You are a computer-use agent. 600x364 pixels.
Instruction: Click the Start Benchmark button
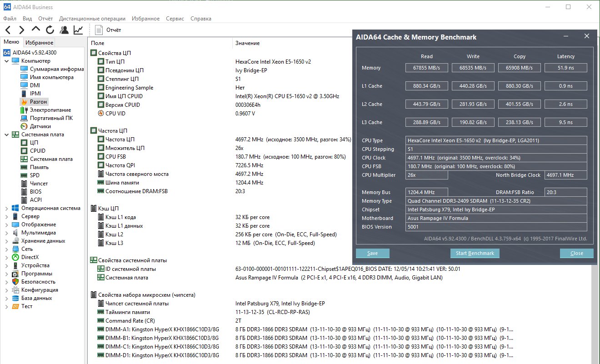pyautogui.click(x=475, y=253)
